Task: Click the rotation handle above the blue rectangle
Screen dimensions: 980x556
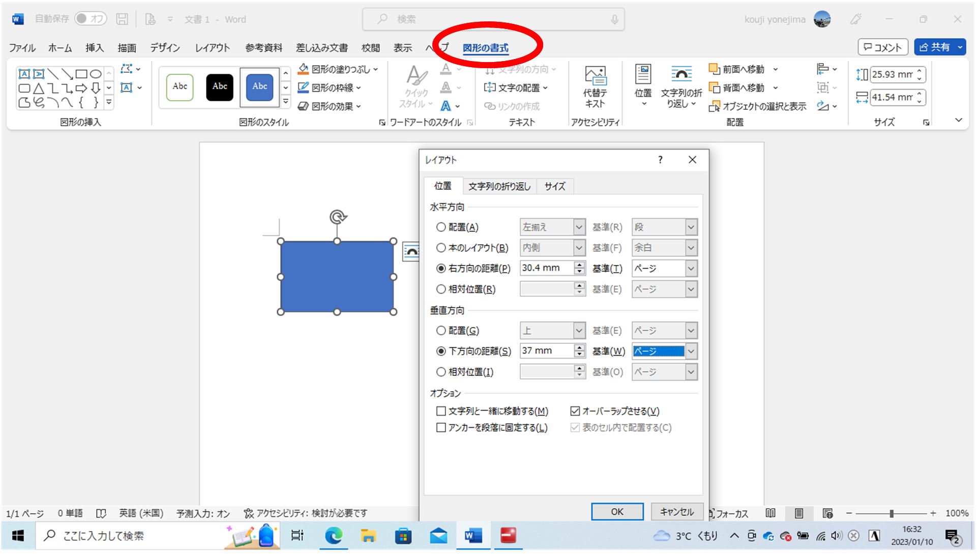Action: pyautogui.click(x=338, y=217)
